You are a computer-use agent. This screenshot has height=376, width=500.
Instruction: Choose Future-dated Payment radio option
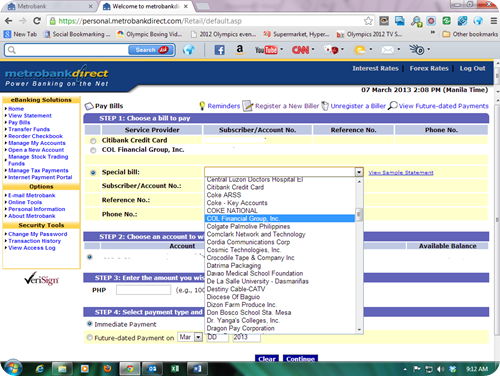[x=89, y=337]
